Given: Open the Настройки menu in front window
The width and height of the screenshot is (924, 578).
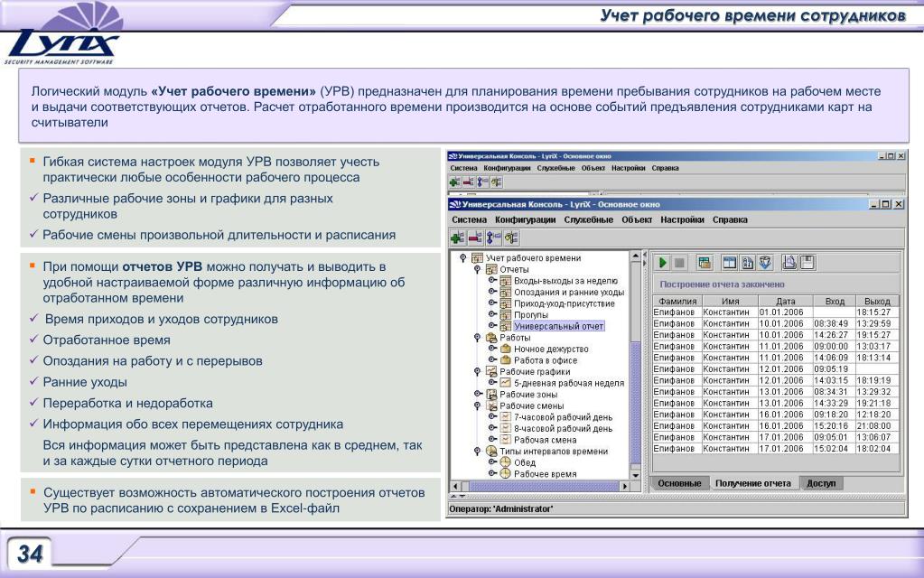Looking at the screenshot, I should (x=682, y=219).
